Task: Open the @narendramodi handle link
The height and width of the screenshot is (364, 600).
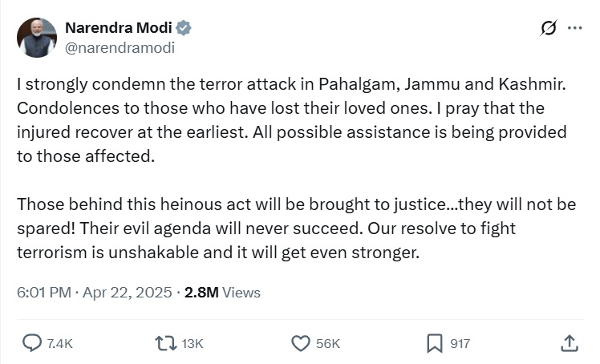Action: coord(119,47)
